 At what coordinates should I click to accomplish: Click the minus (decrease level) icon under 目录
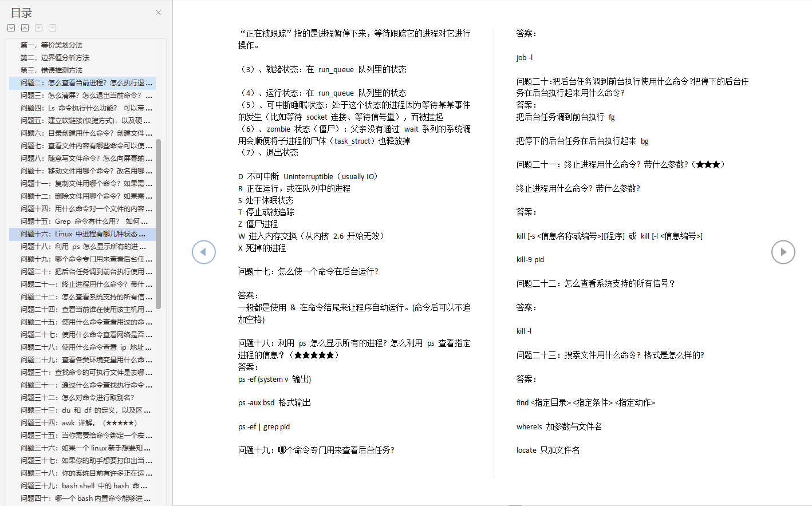tap(53, 27)
